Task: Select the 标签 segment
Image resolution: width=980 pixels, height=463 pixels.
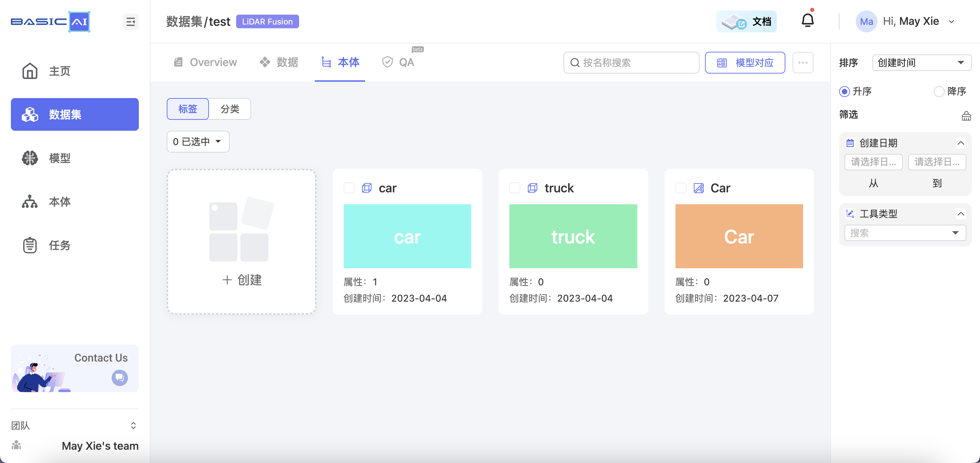Action: pyautogui.click(x=188, y=109)
